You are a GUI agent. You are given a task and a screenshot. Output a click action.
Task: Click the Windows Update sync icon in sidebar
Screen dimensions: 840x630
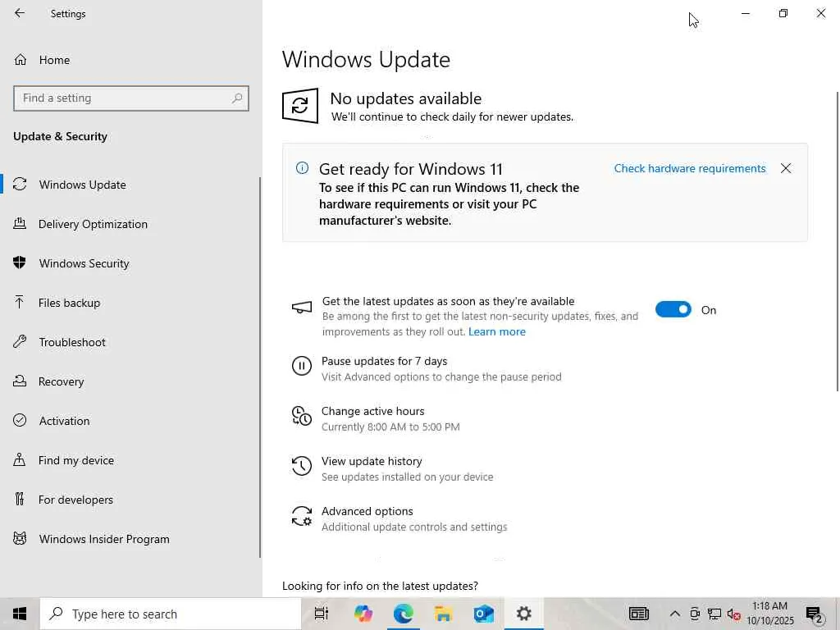tap(20, 185)
